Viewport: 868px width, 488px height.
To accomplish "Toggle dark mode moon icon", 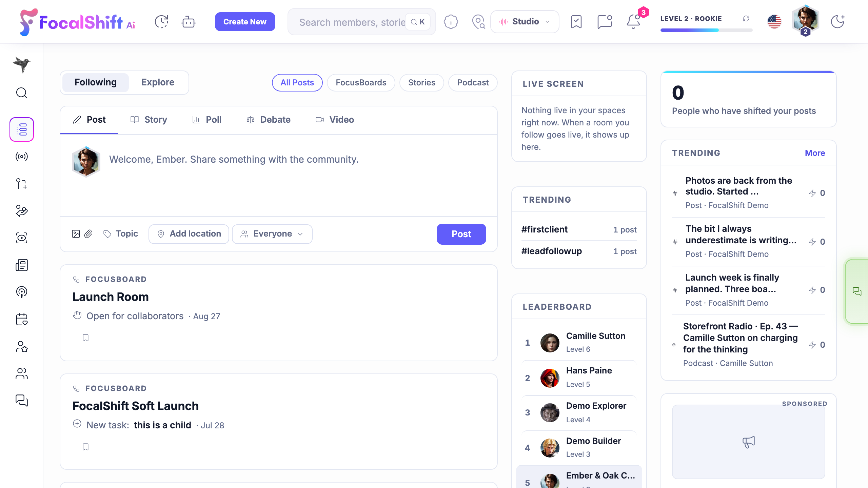I will coord(837,22).
